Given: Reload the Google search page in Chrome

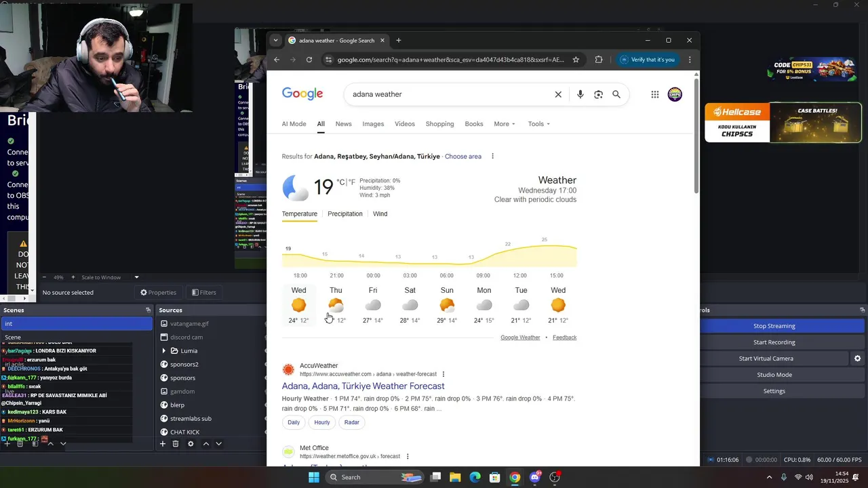Looking at the screenshot, I should [x=309, y=60].
